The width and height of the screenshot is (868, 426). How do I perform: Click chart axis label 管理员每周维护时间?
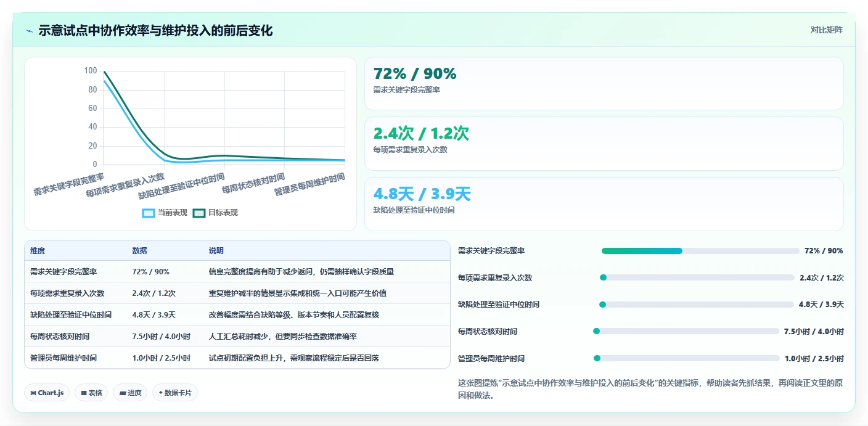309,184
